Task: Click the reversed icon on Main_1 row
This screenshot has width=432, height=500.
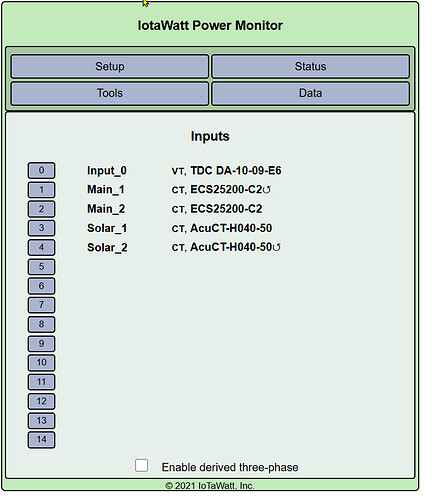Action: (x=266, y=190)
